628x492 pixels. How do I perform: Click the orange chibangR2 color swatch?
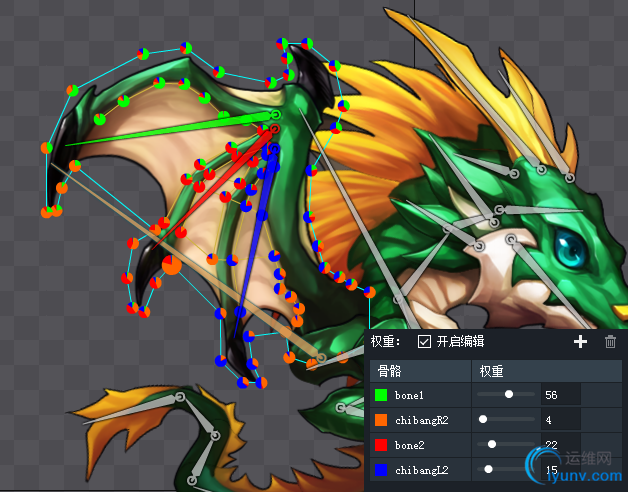381,420
